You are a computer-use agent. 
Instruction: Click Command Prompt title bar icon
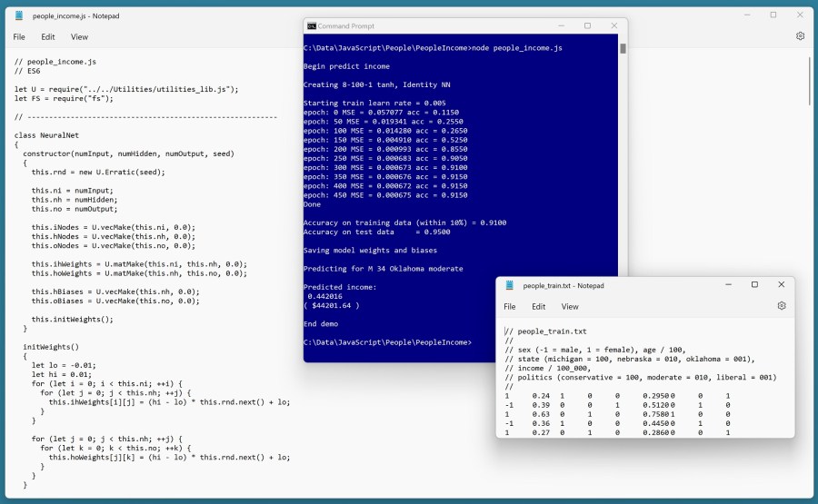coord(312,26)
